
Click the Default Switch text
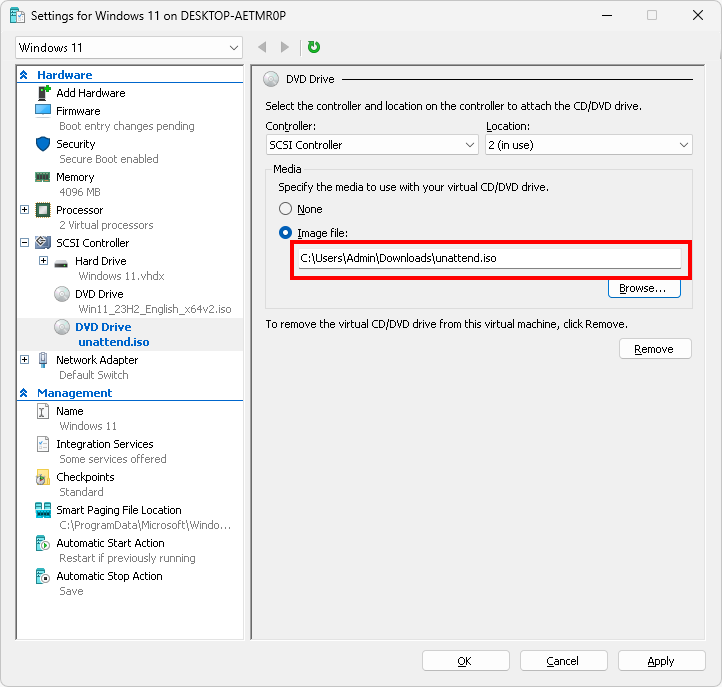tap(94, 375)
